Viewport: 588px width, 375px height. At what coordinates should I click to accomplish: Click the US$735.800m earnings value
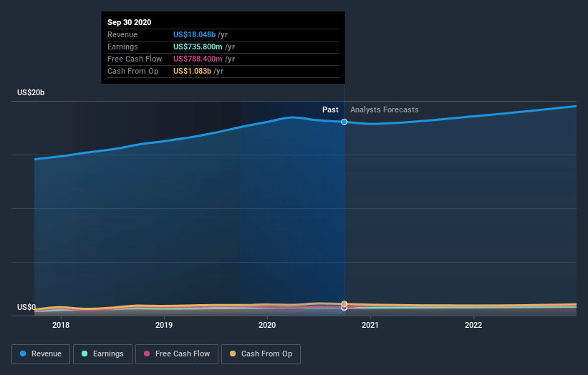pyautogui.click(x=198, y=47)
